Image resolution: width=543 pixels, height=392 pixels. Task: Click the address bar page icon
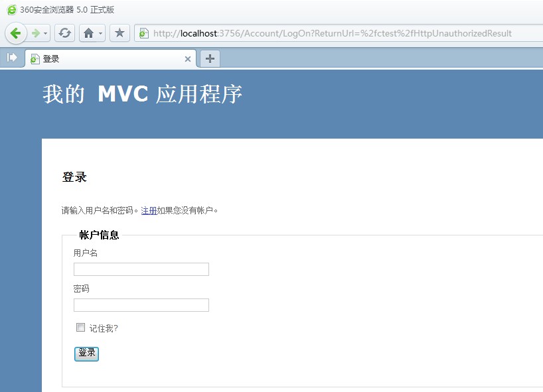pyautogui.click(x=143, y=33)
